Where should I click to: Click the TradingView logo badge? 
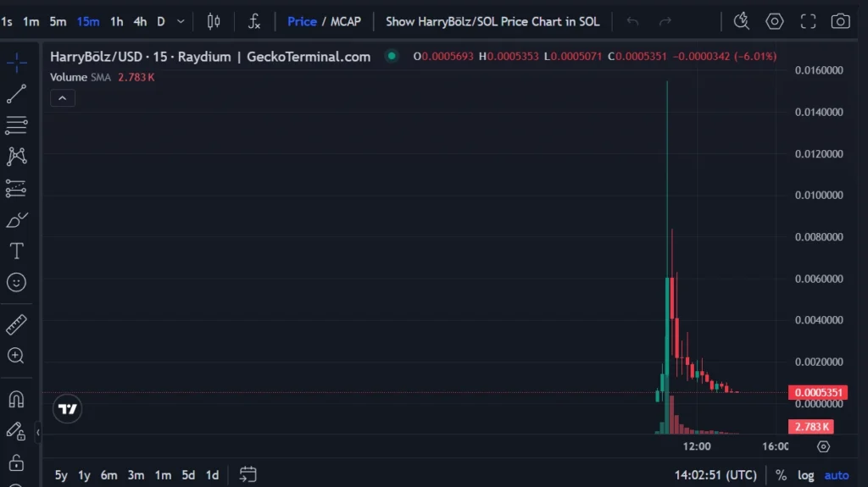point(68,409)
